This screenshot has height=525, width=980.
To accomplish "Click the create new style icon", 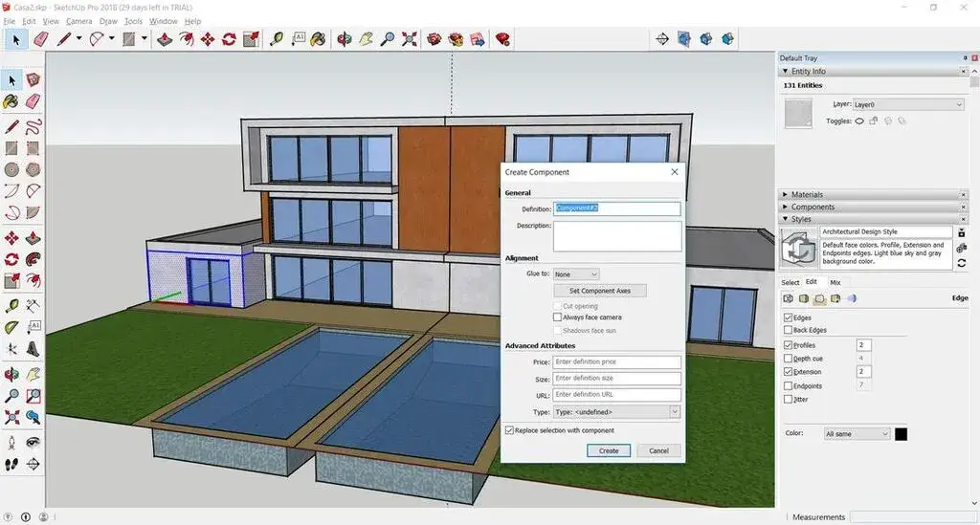I will click(x=961, y=249).
